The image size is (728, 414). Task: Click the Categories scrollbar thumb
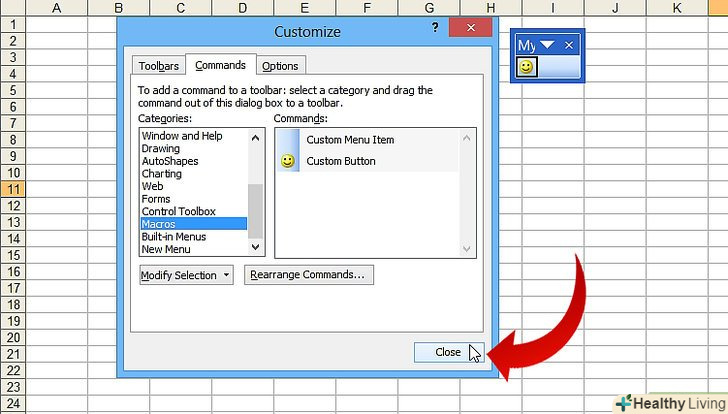[x=255, y=211]
